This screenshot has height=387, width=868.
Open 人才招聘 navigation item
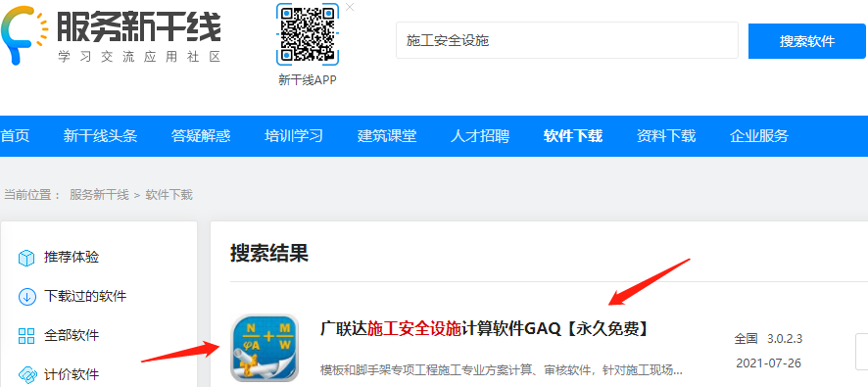(x=480, y=135)
